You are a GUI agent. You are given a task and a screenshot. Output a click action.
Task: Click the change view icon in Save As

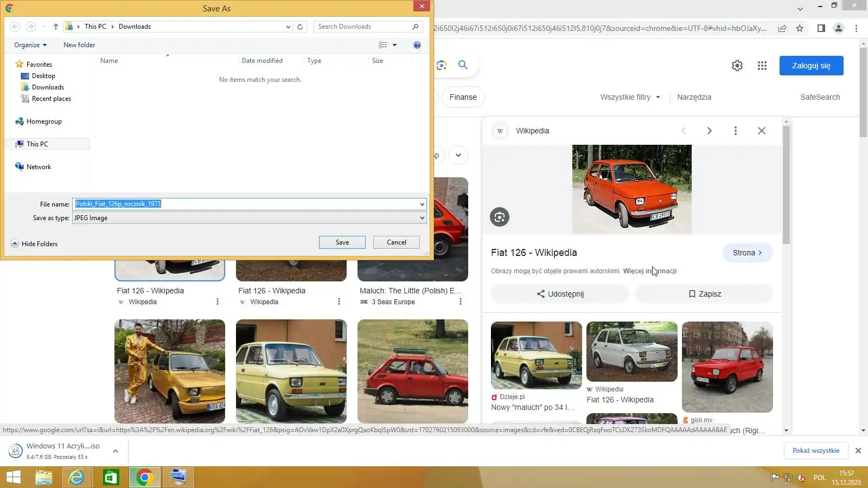point(383,45)
